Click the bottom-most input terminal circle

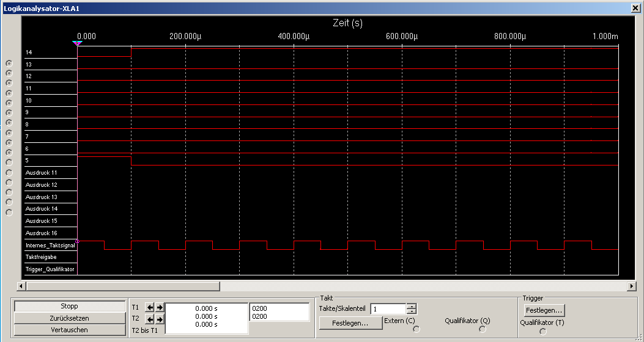9,213
